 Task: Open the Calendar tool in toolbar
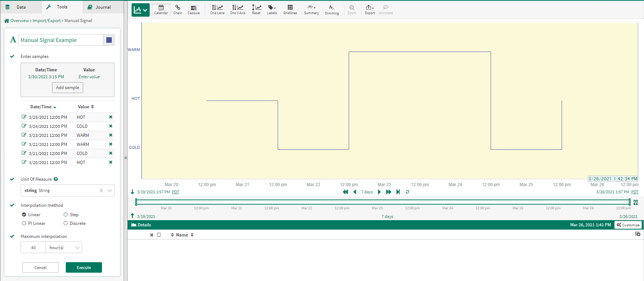[x=161, y=9]
